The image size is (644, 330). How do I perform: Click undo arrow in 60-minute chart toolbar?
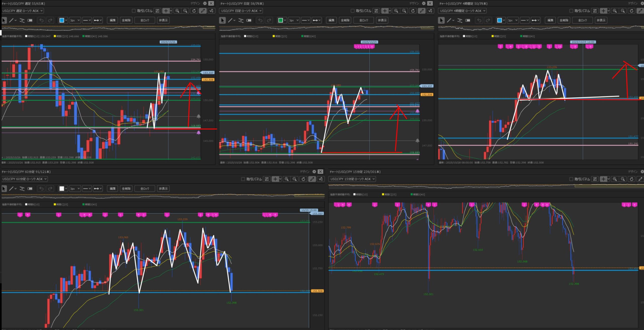42,188
